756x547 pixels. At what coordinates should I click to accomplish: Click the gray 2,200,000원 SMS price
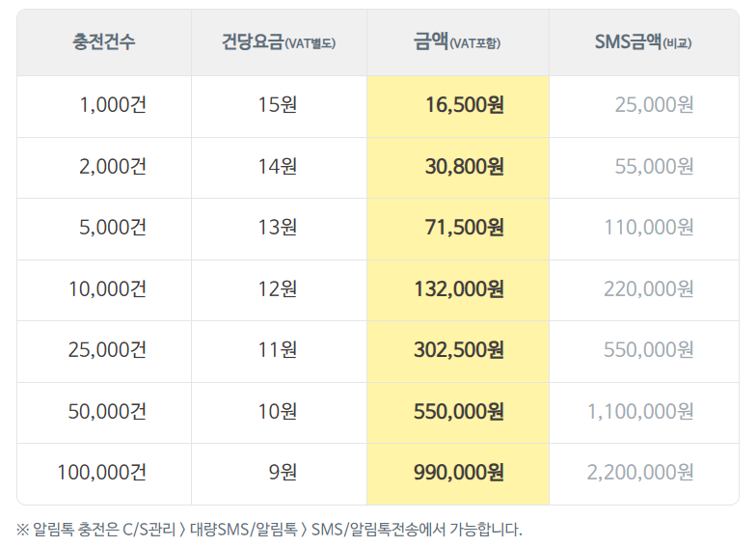pyautogui.click(x=640, y=473)
